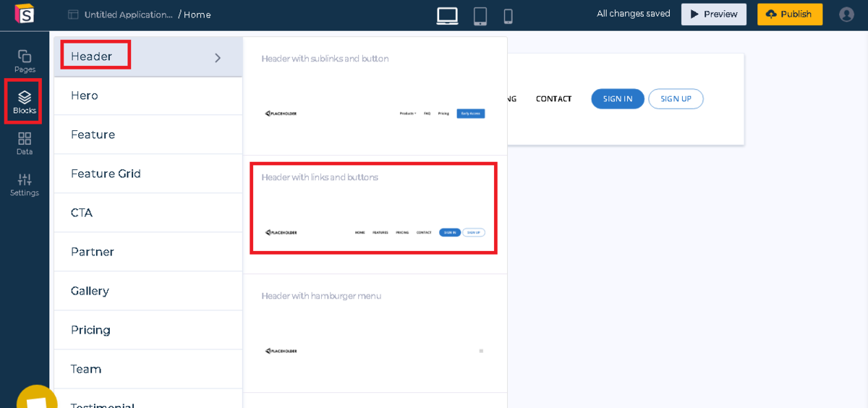
Task: Select the Feature block category
Action: point(148,135)
